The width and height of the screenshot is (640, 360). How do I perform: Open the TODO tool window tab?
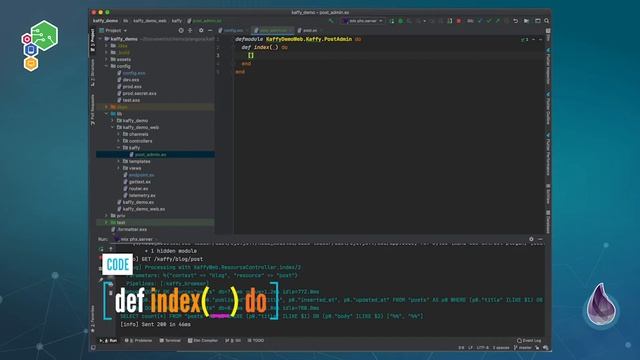point(256,340)
